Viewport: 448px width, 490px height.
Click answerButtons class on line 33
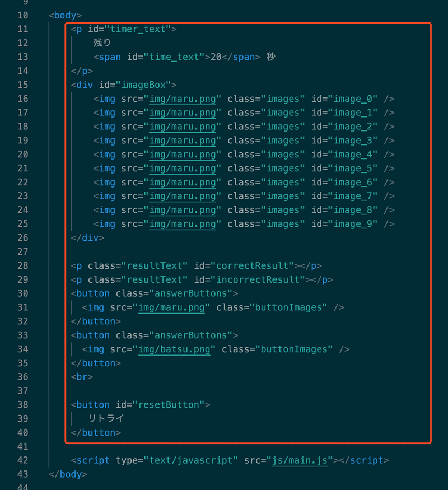click(190, 335)
